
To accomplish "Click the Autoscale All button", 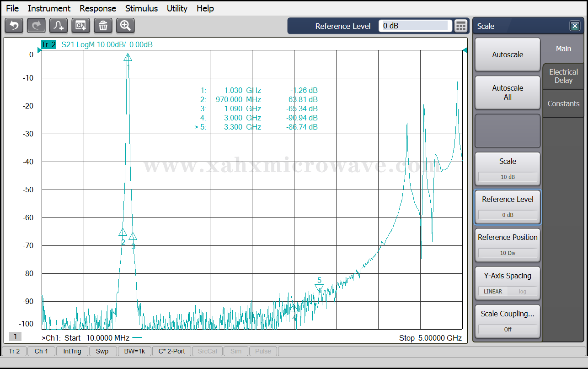I will (508, 92).
